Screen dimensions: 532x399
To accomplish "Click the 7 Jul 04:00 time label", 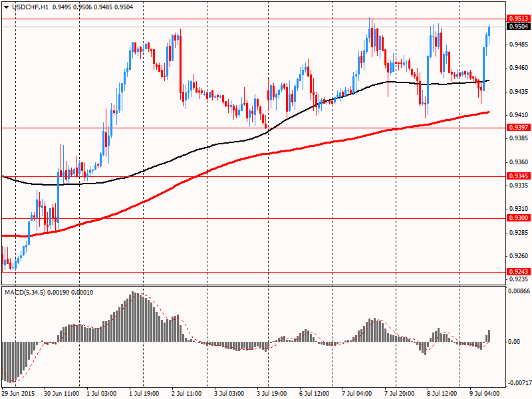I will [357, 394].
